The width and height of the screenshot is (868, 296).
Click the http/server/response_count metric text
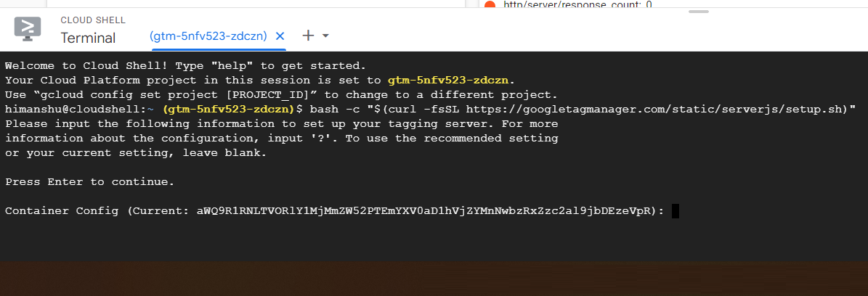click(577, 5)
